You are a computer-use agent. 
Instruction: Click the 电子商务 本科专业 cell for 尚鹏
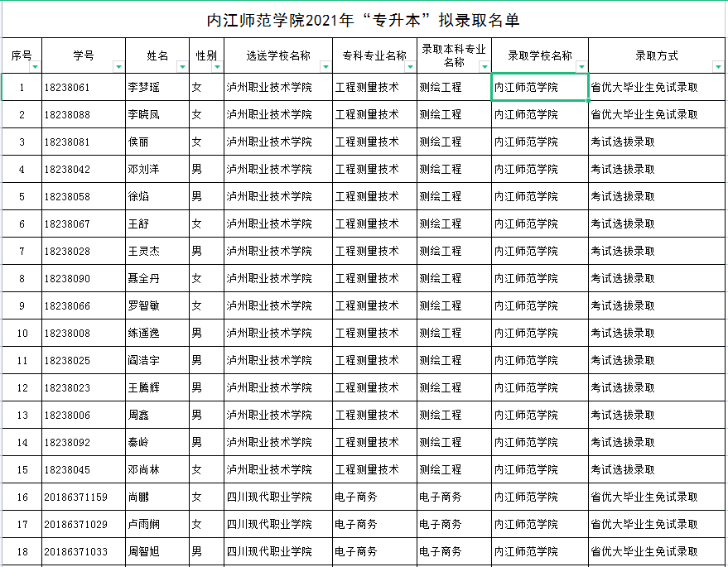tap(454, 497)
